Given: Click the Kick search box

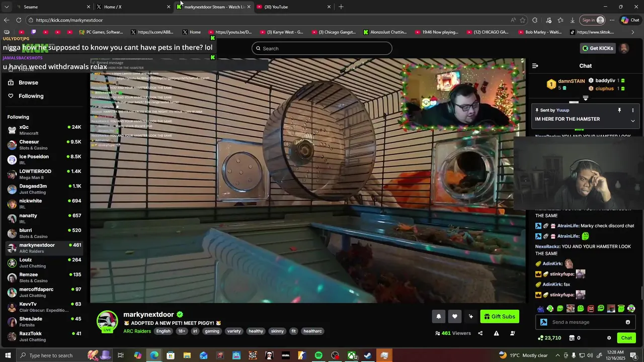Looking at the screenshot, I should pyautogui.click(x=322, y=48).
